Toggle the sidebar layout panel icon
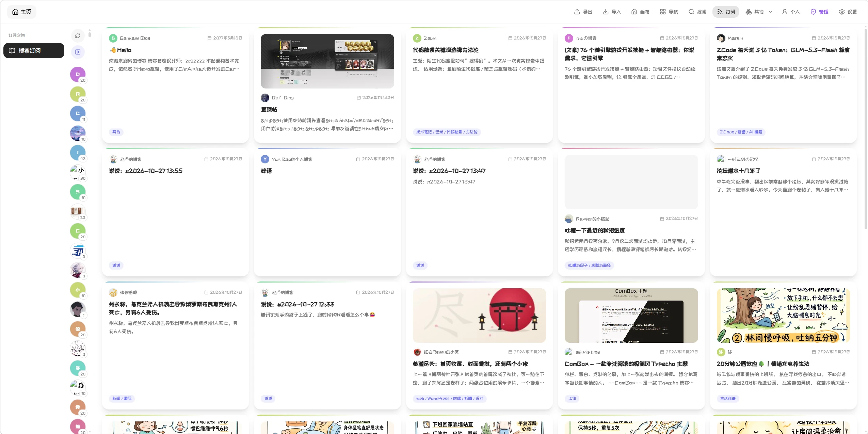Screen dimensions: 868x434 78,52
